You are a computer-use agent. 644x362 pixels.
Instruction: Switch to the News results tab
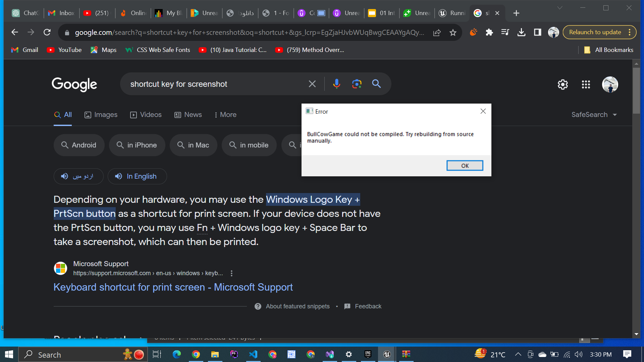point(188,115)
